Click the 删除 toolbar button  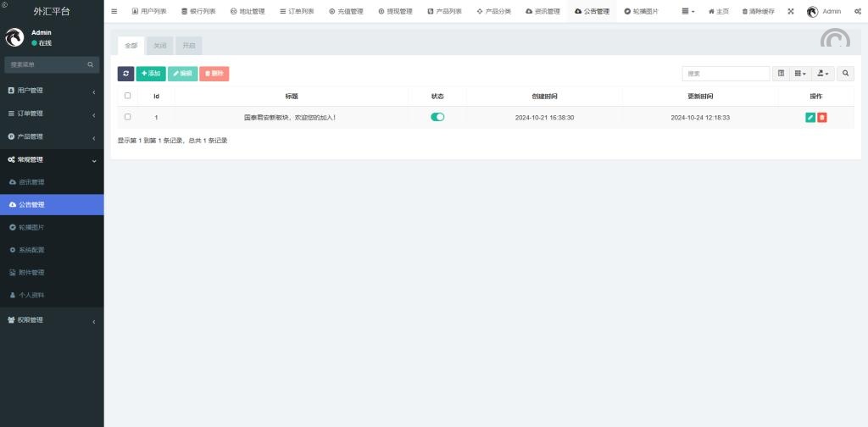click(214, 74)
